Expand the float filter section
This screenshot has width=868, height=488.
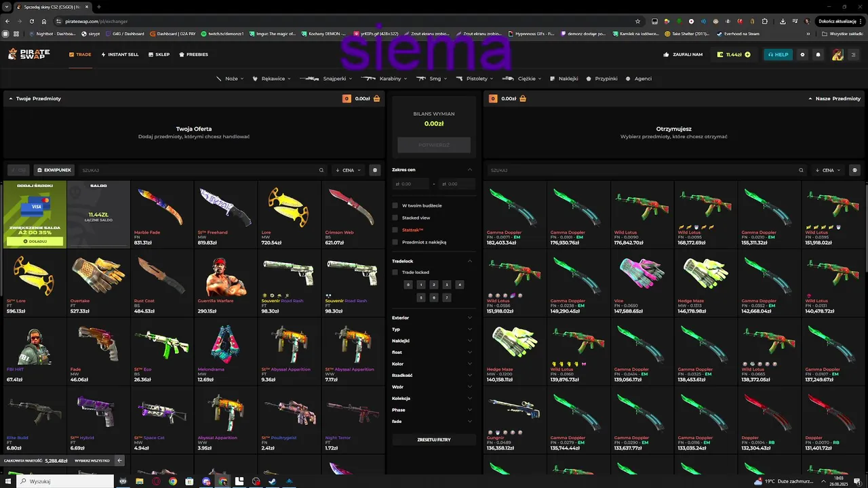tap(433, 352)
